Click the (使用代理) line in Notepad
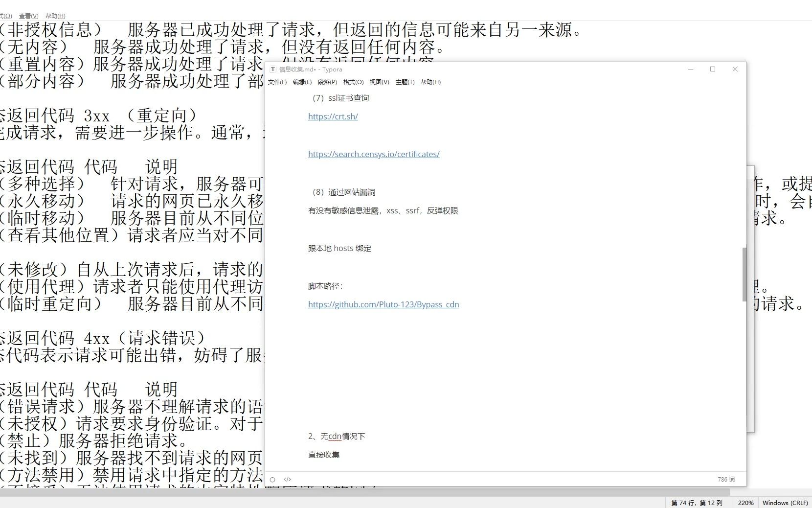This screenshot has height=508, width=812. [132, 287]
